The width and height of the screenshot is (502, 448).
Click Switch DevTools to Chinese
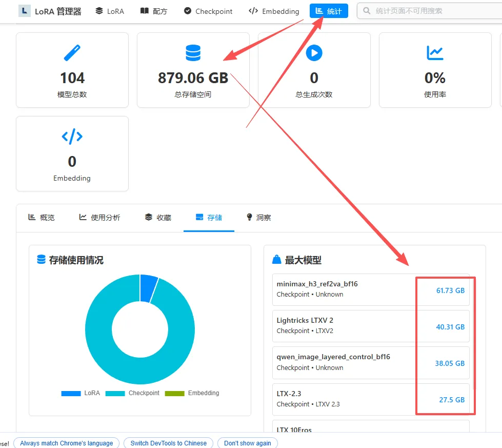point(168,443)
